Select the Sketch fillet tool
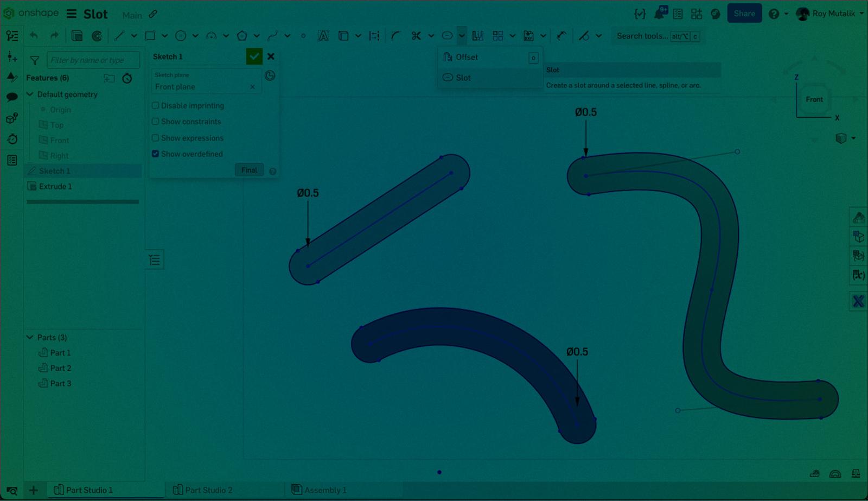Image resolution: width=868 pixels, height=501 pixels. click(395, 36)
